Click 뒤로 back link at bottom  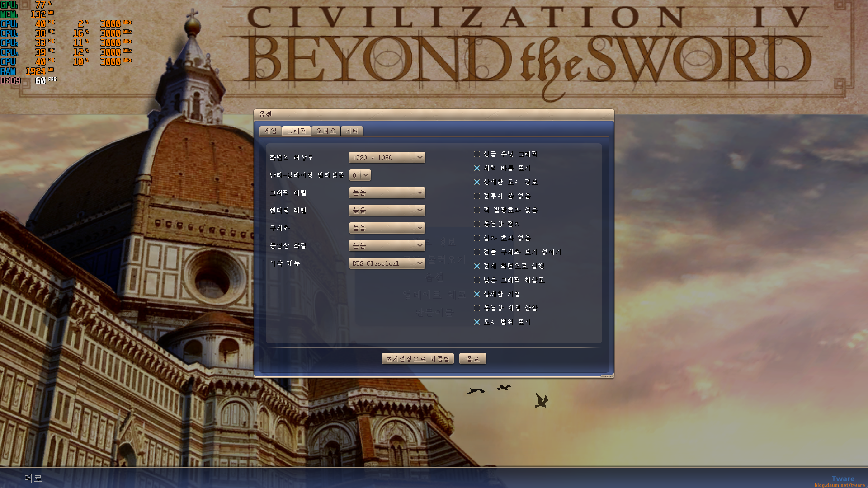pos(33,478)
